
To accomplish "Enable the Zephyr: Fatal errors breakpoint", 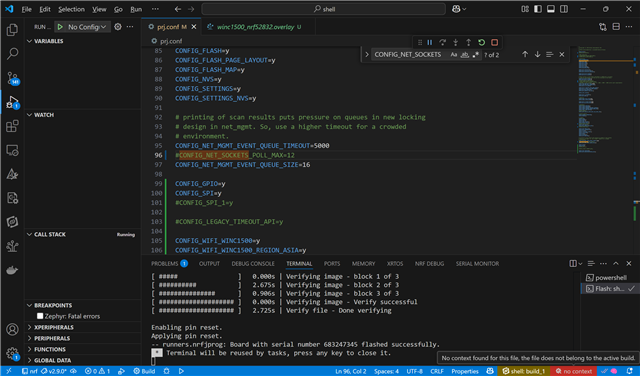I will 40,316.
